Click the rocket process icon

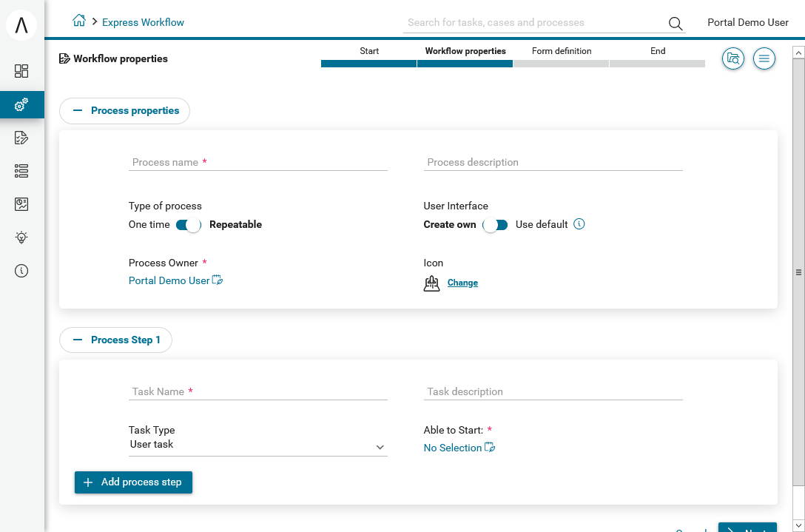pos(432,283)
